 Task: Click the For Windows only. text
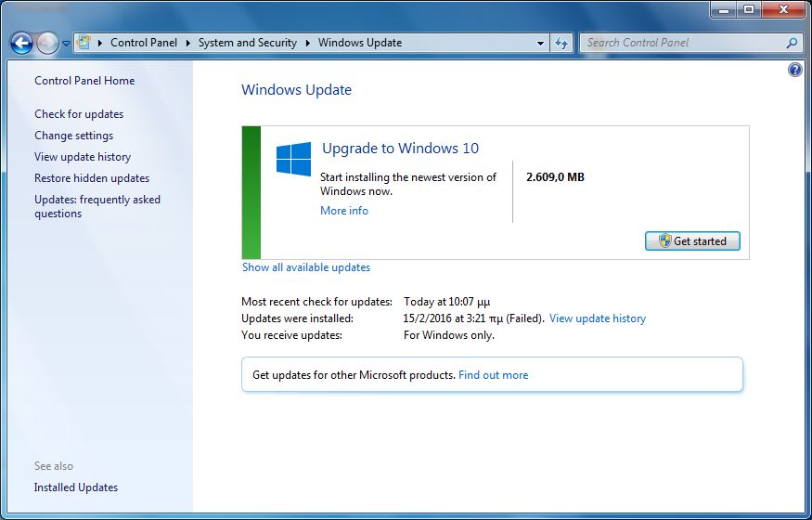tap(449, 335)
